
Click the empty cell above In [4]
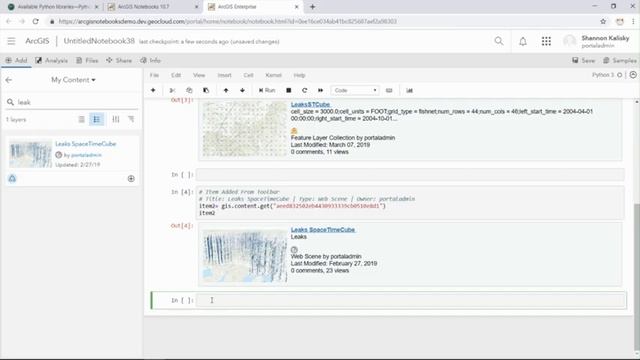point(410,175)
